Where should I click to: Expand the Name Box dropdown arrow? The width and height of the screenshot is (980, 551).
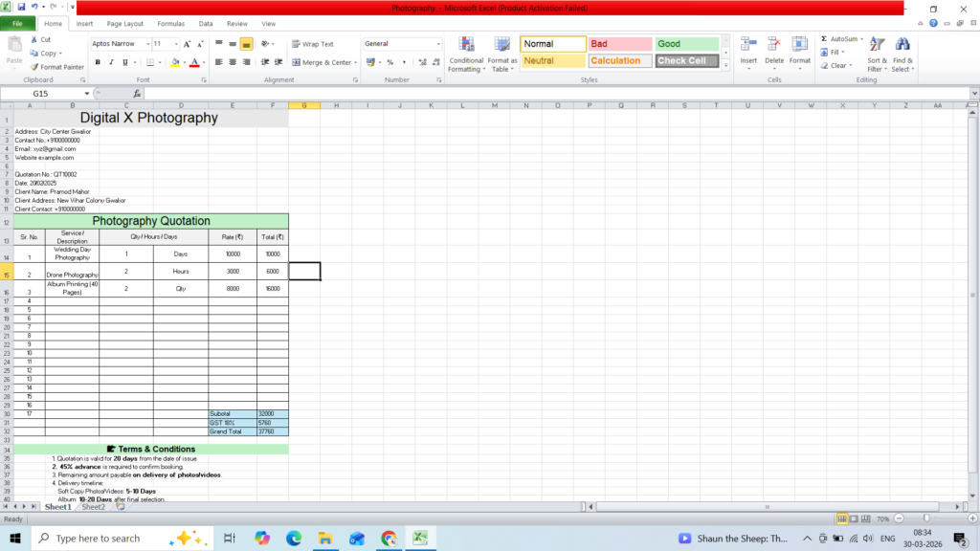(87, 94)
